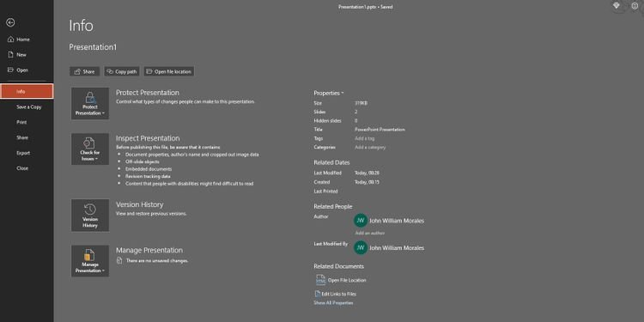
Task: Click the Copy path button
Action: point(122,71)
